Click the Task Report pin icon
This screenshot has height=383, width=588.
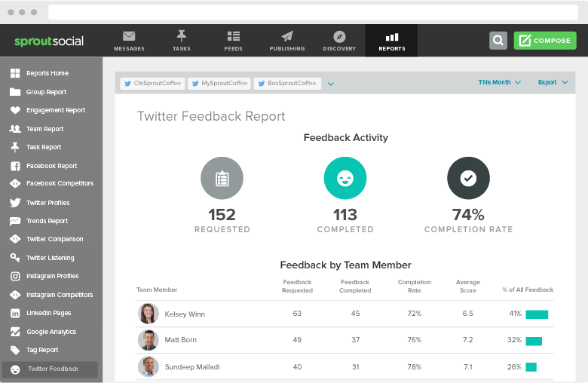(15, 148)
